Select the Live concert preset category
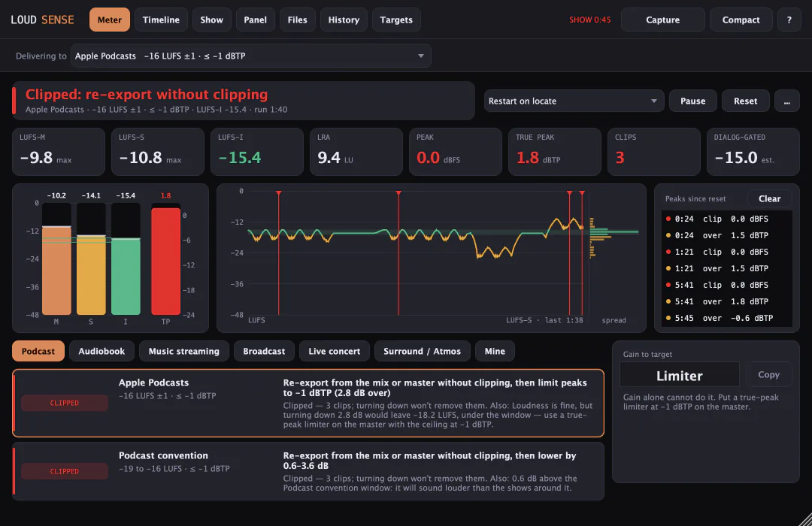Viewport: 812px width, 526px height. pos(334,351)
